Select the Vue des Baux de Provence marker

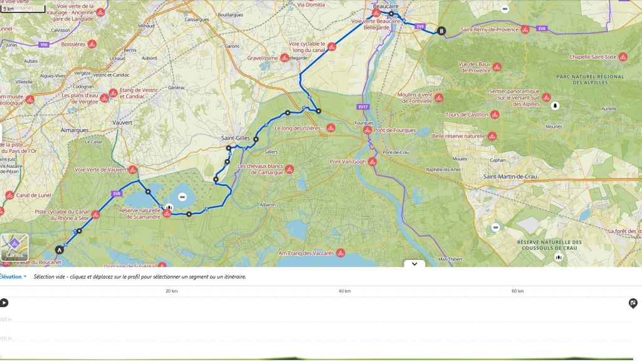tap(497, 67)
